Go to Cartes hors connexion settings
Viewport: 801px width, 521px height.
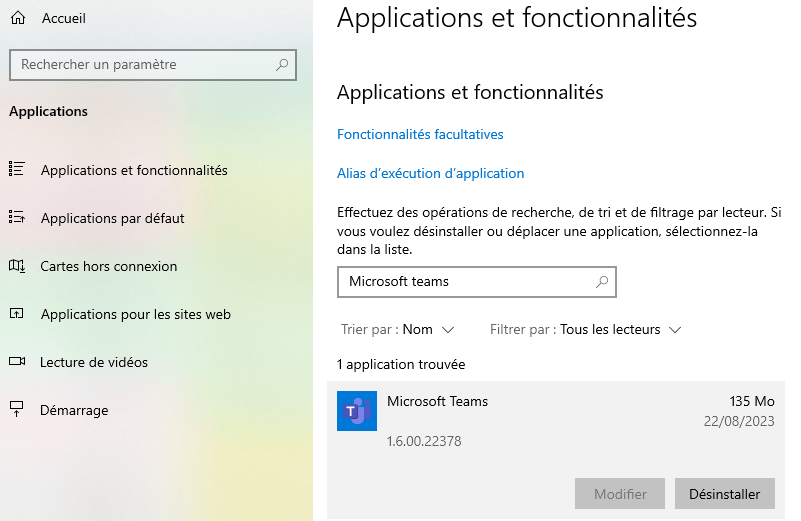(x=108, y=266)
